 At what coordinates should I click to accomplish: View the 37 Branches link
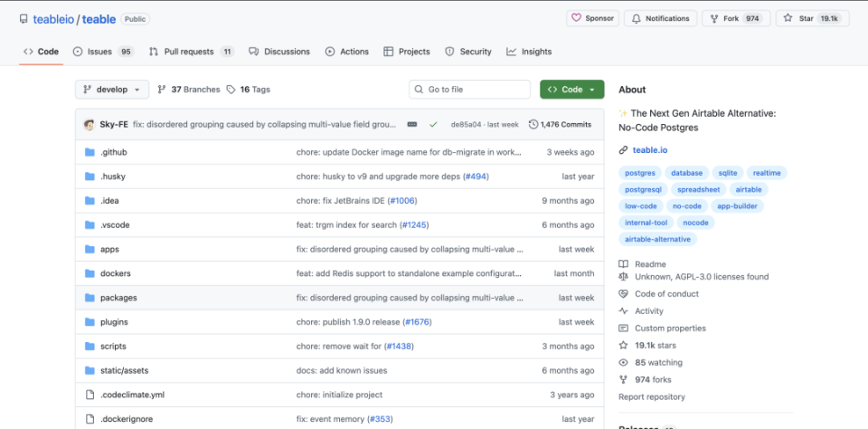[189, 90]
